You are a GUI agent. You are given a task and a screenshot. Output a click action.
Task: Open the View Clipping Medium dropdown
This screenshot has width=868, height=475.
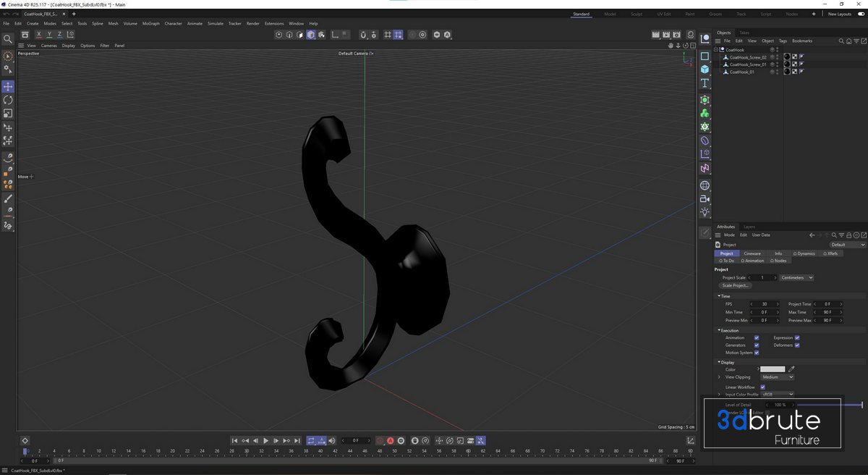coord(777,377)
